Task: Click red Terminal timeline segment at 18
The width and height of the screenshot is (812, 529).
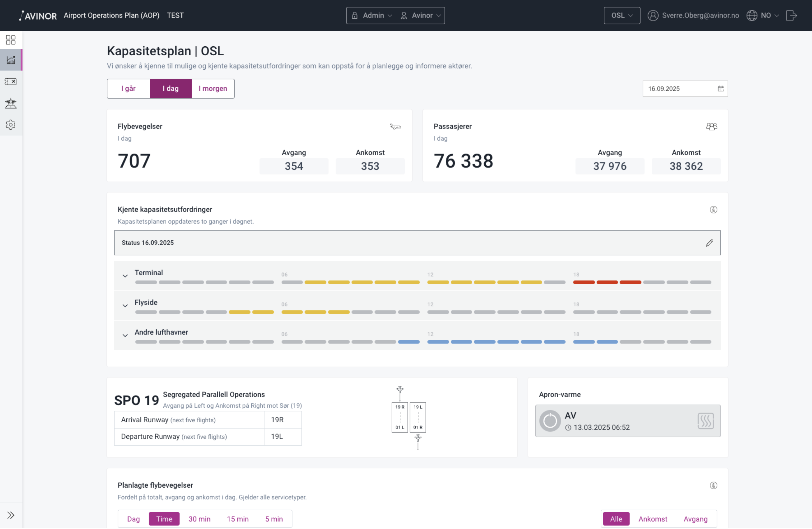Action: pos(584,282)
